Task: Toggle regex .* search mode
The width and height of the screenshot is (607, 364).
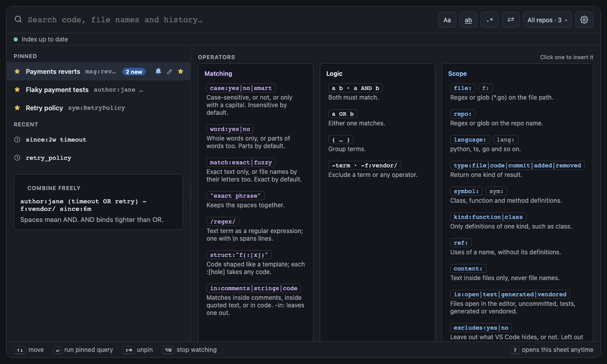Action: pyautogui.click(x=490, y=20)
